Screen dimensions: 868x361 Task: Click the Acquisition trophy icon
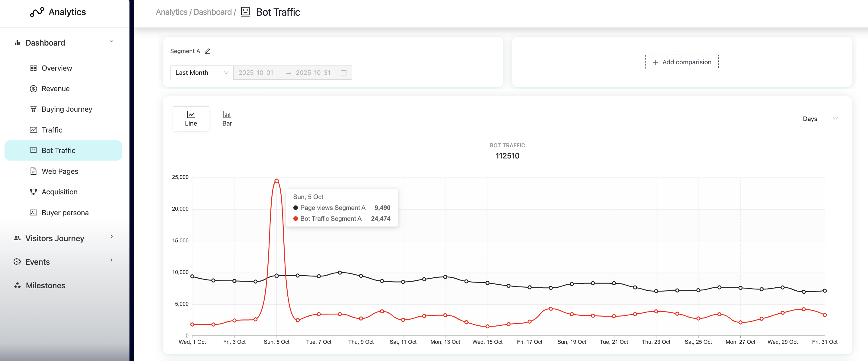tap(34, 192)
